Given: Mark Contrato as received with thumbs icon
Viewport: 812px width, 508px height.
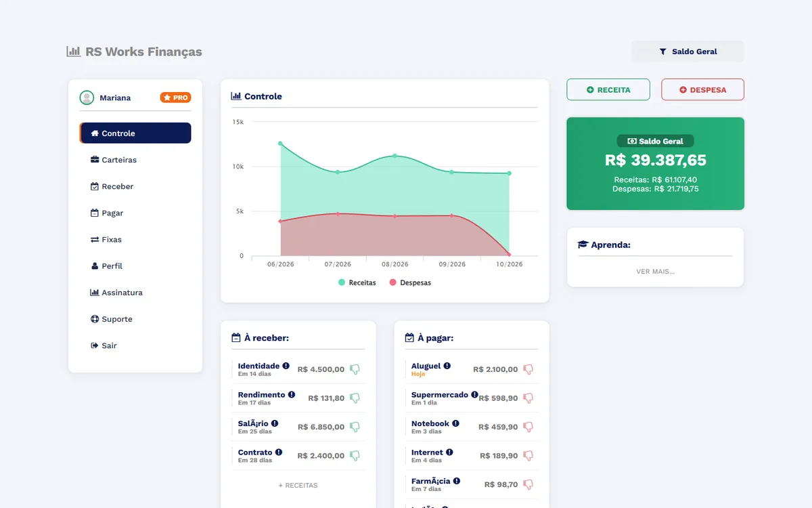Looking at the screenshot, I should coord(355,456).
